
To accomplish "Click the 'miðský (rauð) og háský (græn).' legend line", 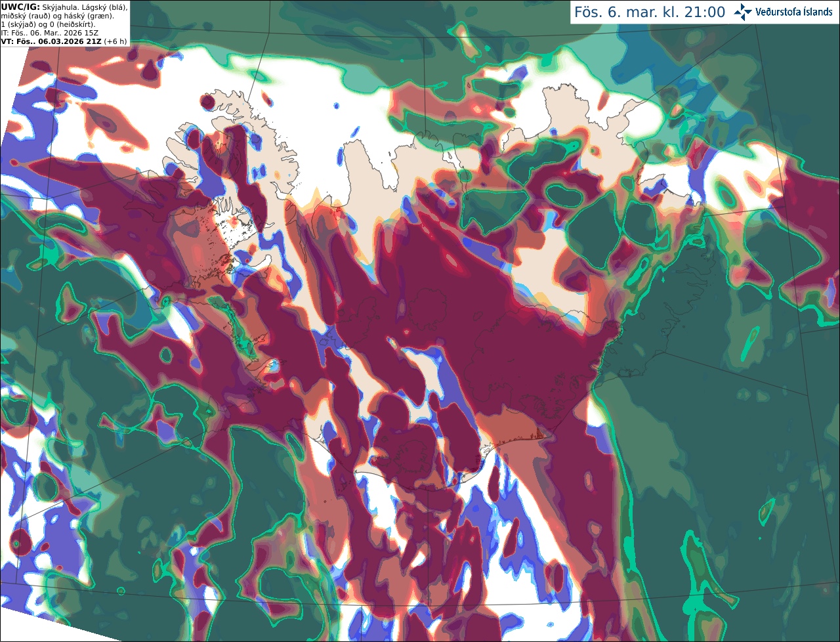I will 58,16.
